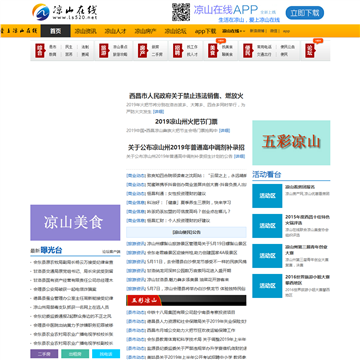The width and height of the screenshot is (360, 360).
Task: Click the red 便民 category icon
Action: pos(247,51)
